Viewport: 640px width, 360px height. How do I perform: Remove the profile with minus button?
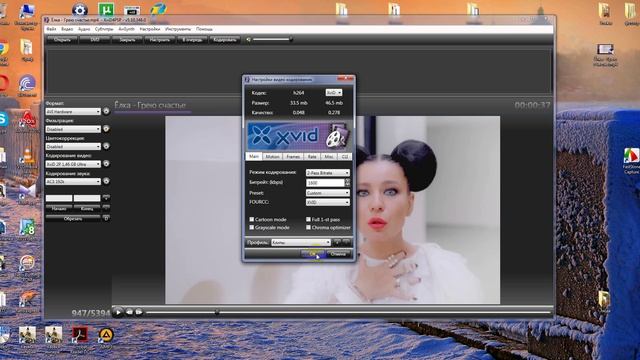346,242
